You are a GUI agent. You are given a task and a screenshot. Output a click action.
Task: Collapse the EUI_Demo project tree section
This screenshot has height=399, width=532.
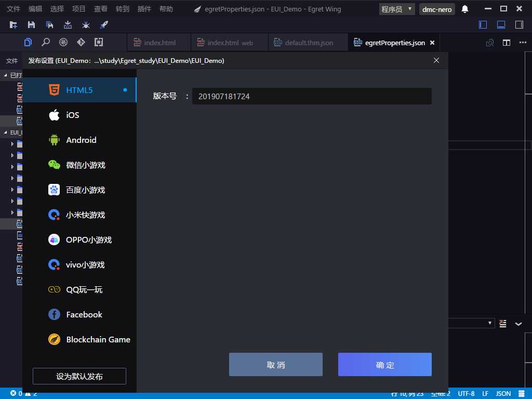tap(5, 132)
